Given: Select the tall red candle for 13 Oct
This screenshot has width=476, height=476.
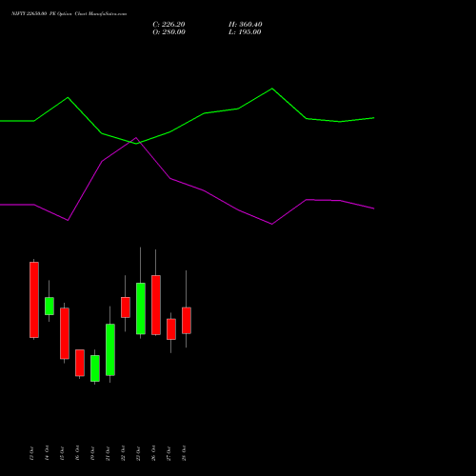Looking at the screenshot, I should click(x=34, y=300).
